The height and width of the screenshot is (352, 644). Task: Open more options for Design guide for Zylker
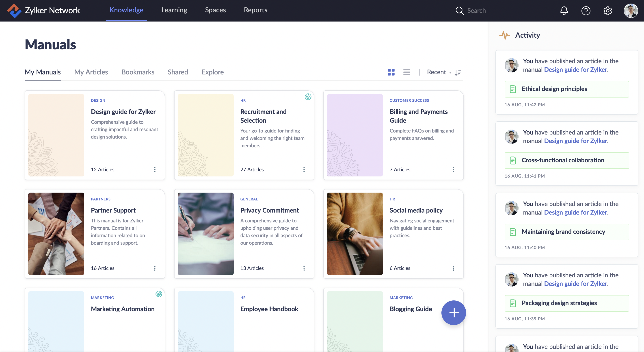[155, 170]
